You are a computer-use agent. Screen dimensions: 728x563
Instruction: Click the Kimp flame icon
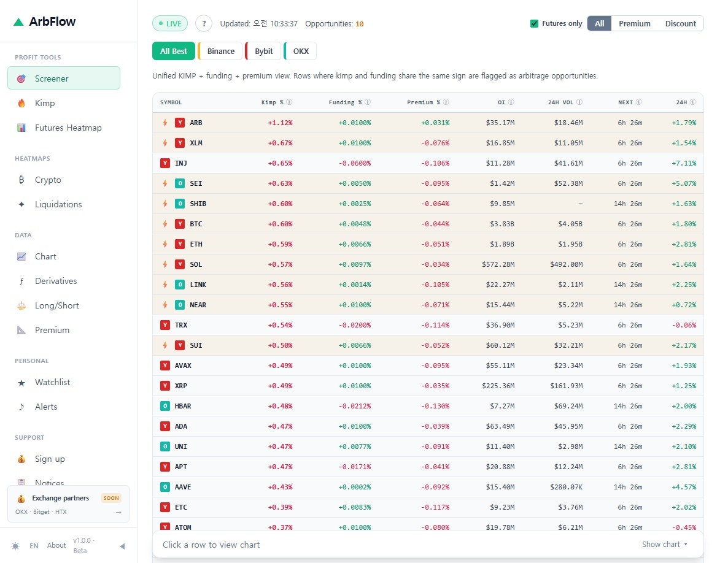21,103
